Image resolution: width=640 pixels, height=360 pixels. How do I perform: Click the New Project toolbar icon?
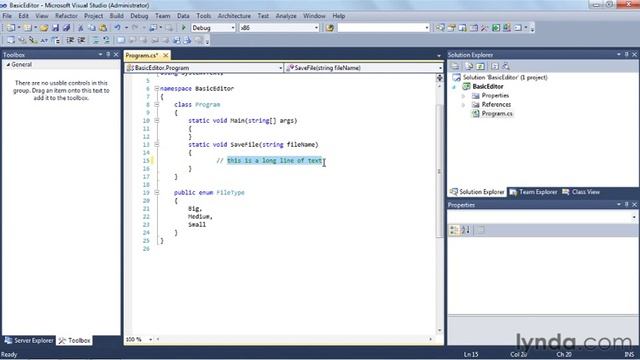(x=11, y=28)
